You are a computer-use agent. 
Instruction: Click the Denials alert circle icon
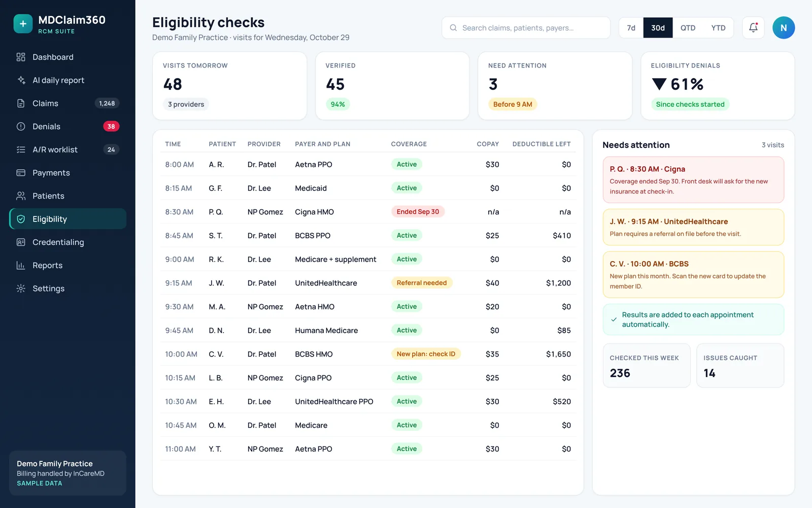(21, 126)
